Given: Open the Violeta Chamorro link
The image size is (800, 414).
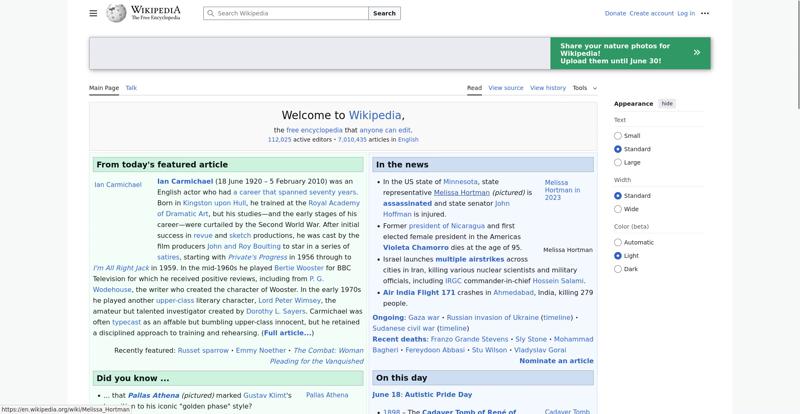Looking at the screenshot, I should coord(416,248).
